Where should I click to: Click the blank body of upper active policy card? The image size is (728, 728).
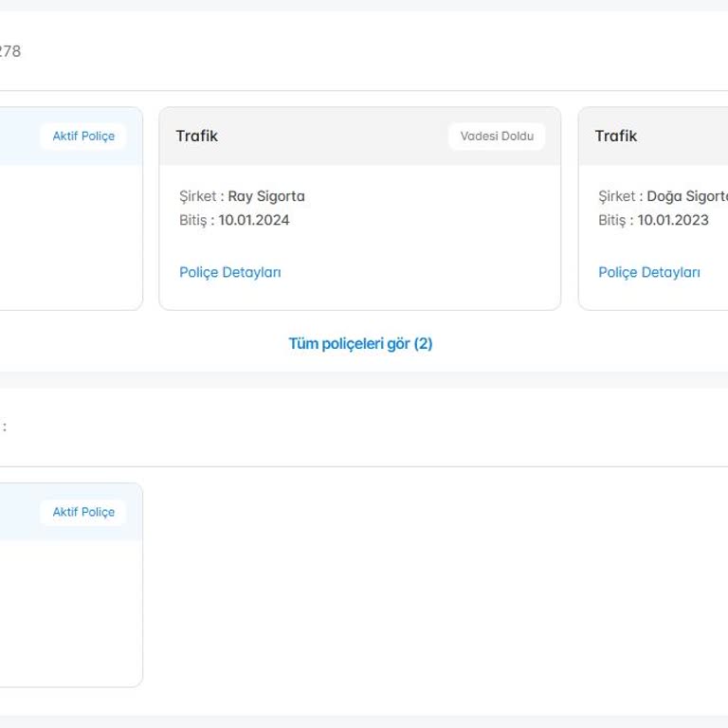pos(66,237)
